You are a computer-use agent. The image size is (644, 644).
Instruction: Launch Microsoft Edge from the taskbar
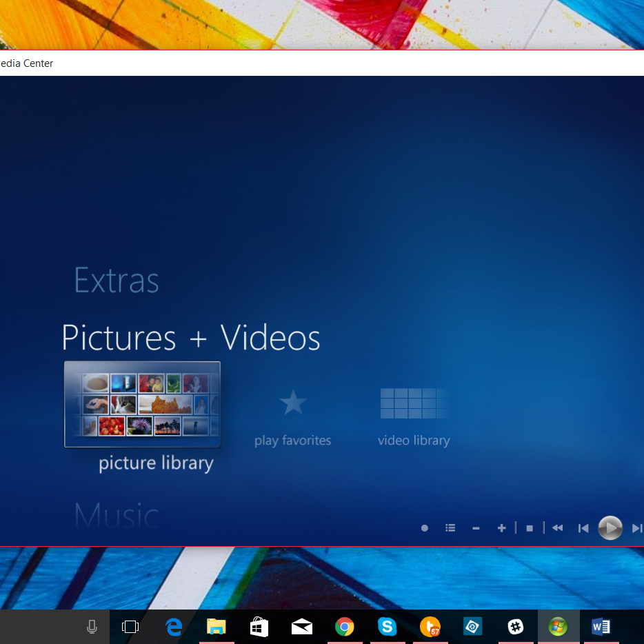pos(174,627)
